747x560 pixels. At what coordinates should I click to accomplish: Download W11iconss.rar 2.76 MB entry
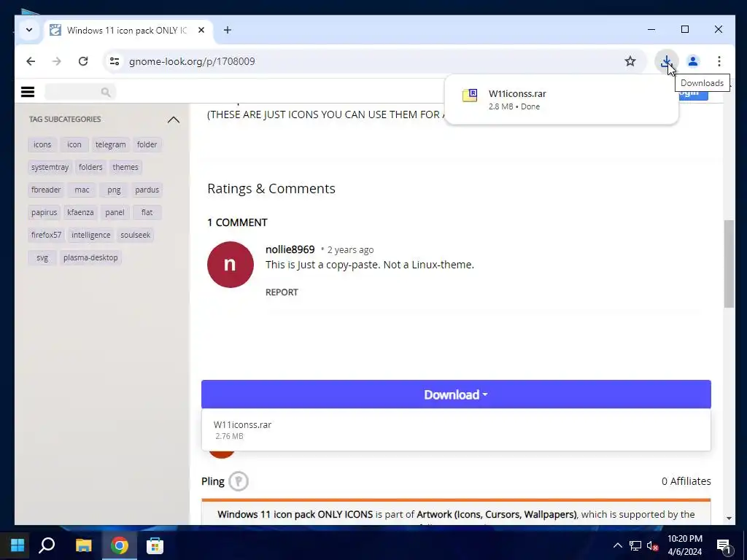[456, 429]
